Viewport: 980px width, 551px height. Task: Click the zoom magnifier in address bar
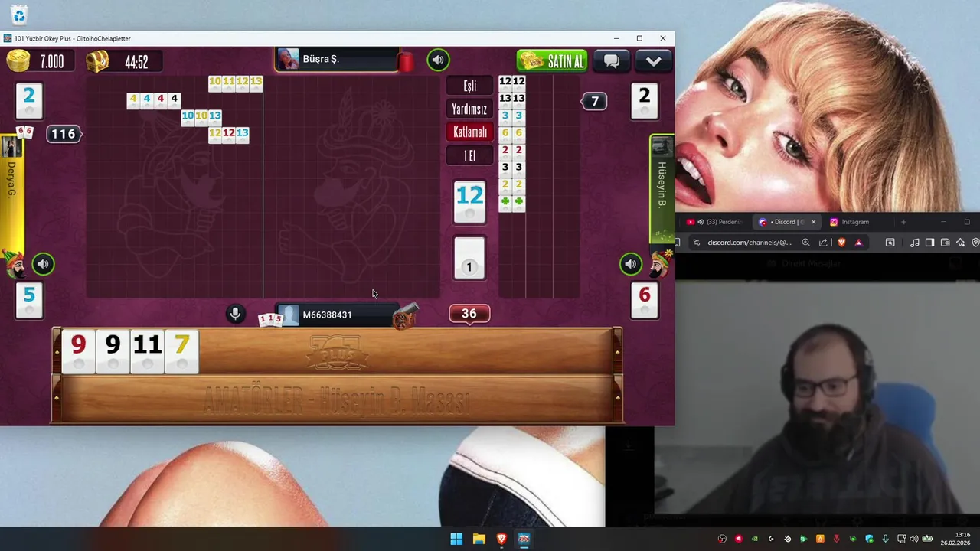pyautogui.click(x=805, y=243)
